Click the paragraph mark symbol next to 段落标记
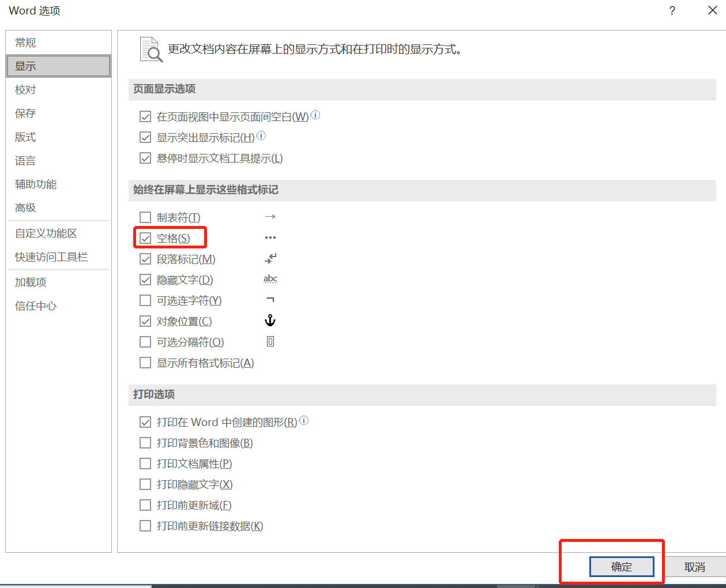Screen dimensions: 726x588 (x=270, y=258)
